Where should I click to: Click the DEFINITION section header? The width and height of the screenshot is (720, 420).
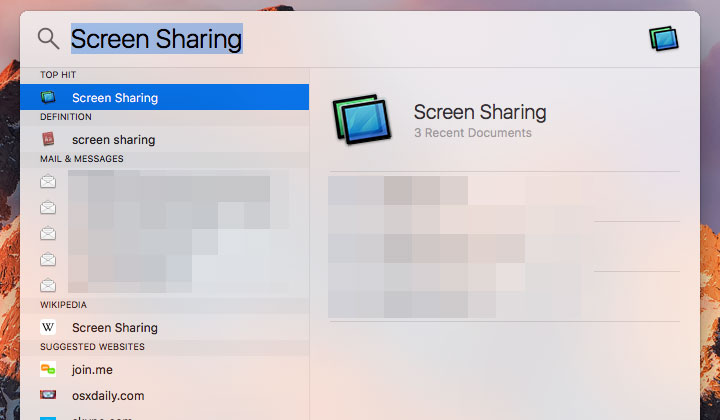(66, 117)
